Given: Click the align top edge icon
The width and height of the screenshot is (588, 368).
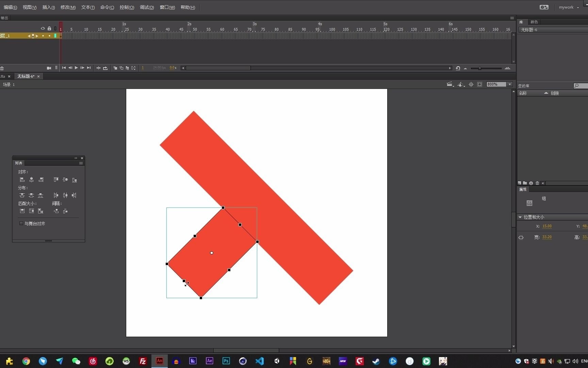Looking at the screenshot, I should (56, 180).
